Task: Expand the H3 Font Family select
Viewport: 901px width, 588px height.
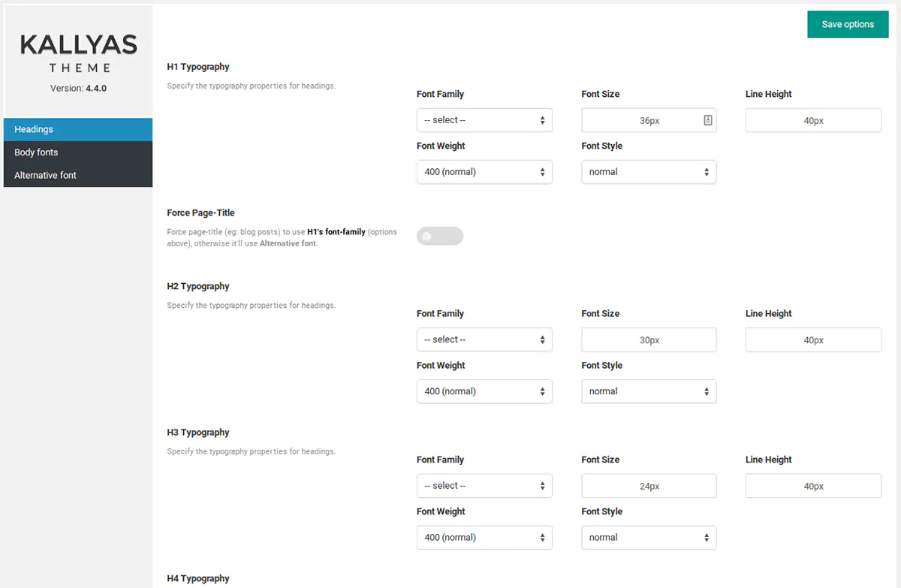Action: point(484,486)
